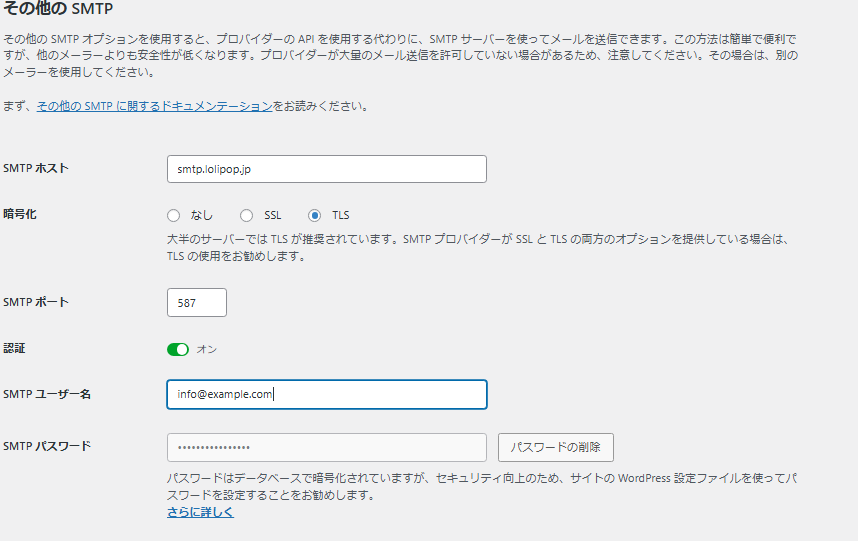The width and height of the screenshot is (858, 541).
Task: Click the 認証 setting label
Action: (15, 348)
